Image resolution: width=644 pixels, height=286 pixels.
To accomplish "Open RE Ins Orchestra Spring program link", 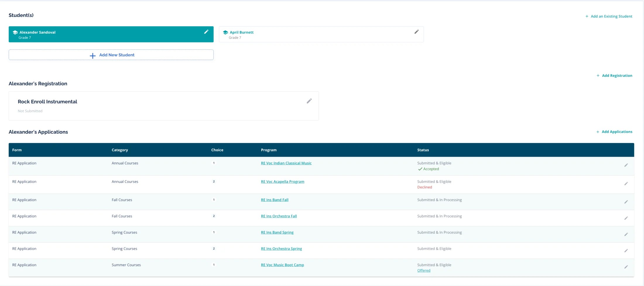I will [281, 249].
